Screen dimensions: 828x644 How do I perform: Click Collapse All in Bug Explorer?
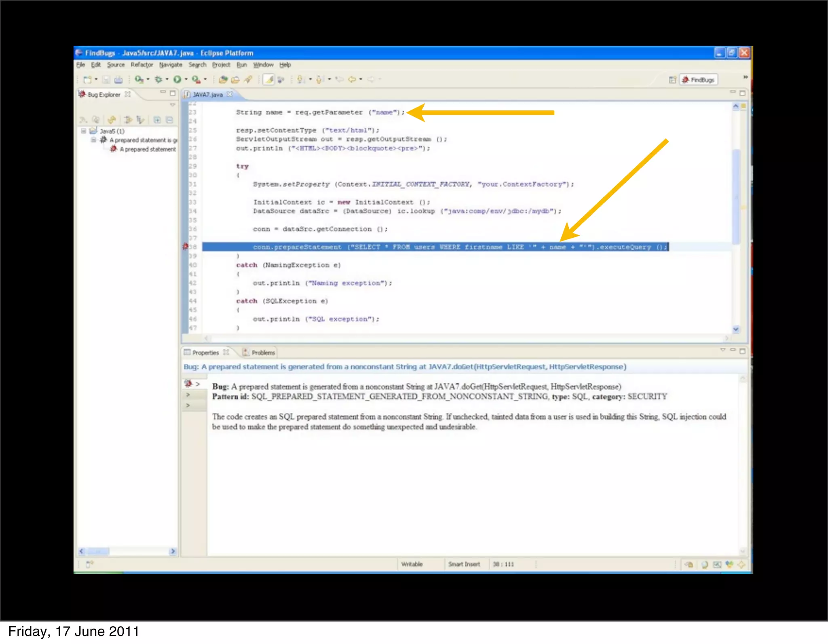(169, 120)
